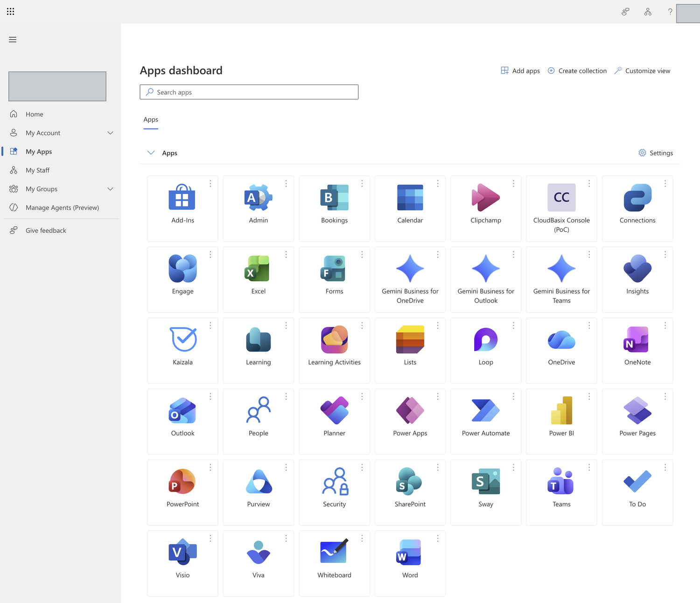
Task: Select My Apps in sidebar
Action: [x=61, y=152]
